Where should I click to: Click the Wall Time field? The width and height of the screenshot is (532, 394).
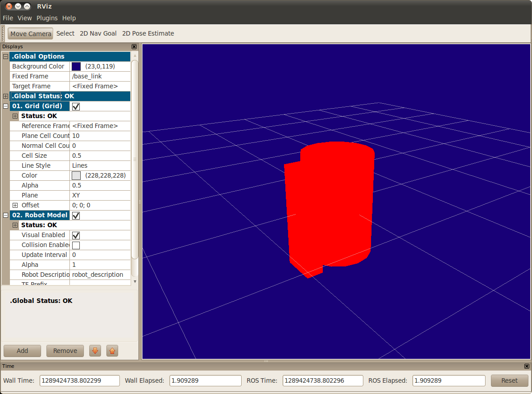80,381
